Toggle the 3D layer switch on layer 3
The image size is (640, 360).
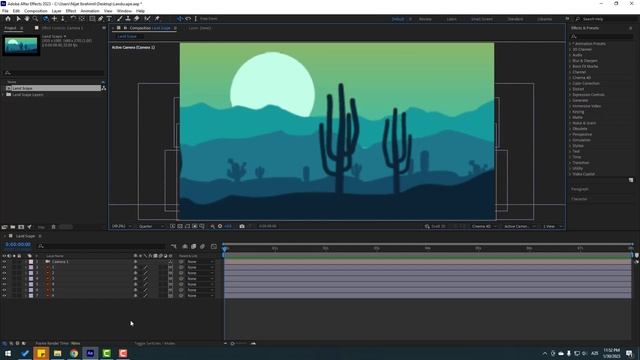pyautogui.click(x=170, y=273)
